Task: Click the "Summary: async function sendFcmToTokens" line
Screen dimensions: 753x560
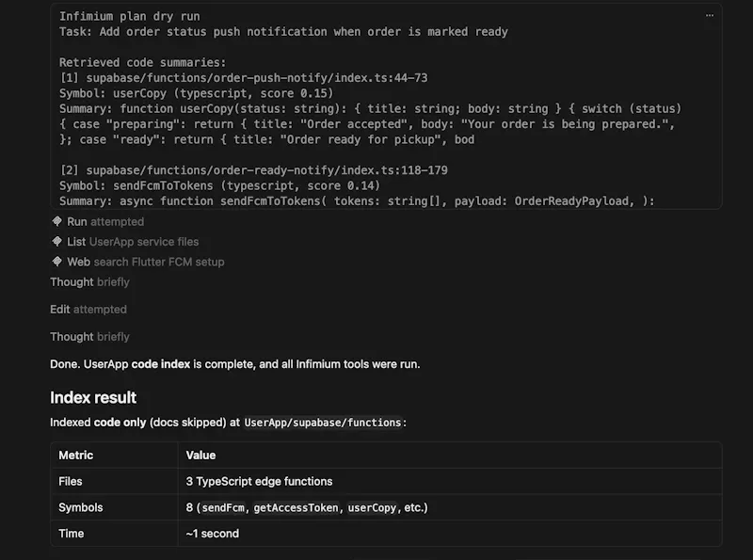Action: [357, 200]
